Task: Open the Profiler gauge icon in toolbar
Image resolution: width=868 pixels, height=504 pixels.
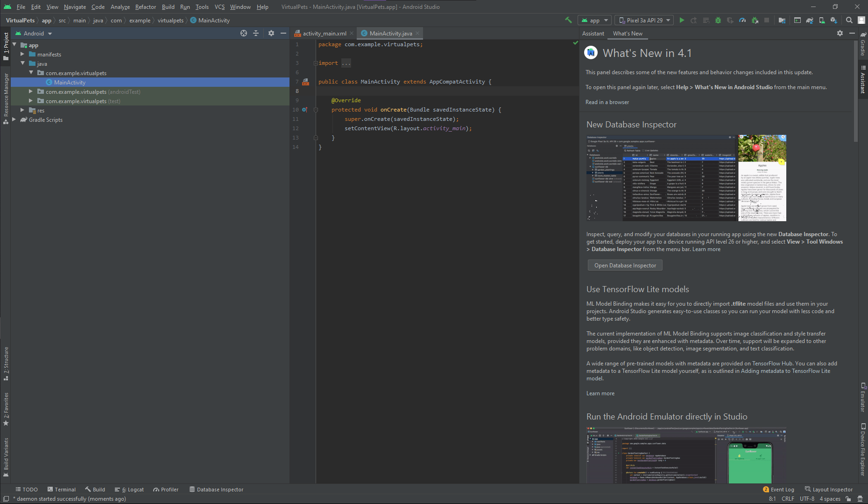Action: coord(742,20)
